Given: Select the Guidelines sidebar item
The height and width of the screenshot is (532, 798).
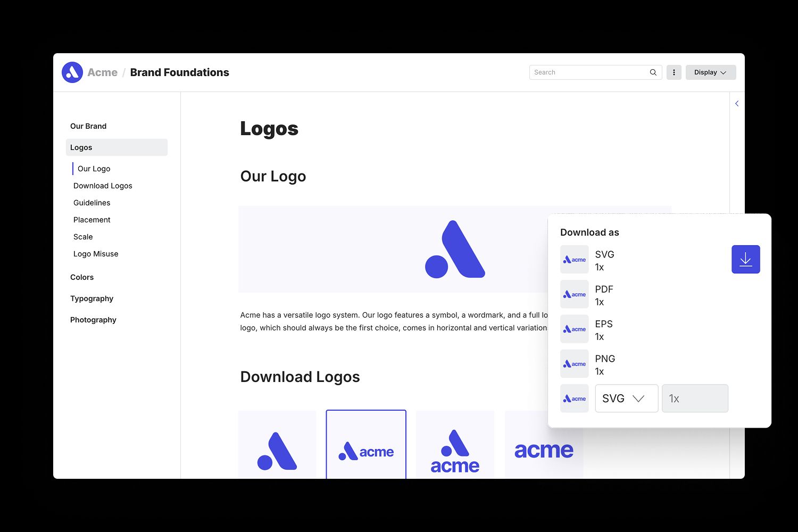Looking at the screenshot, I should [x=92, y=203].
